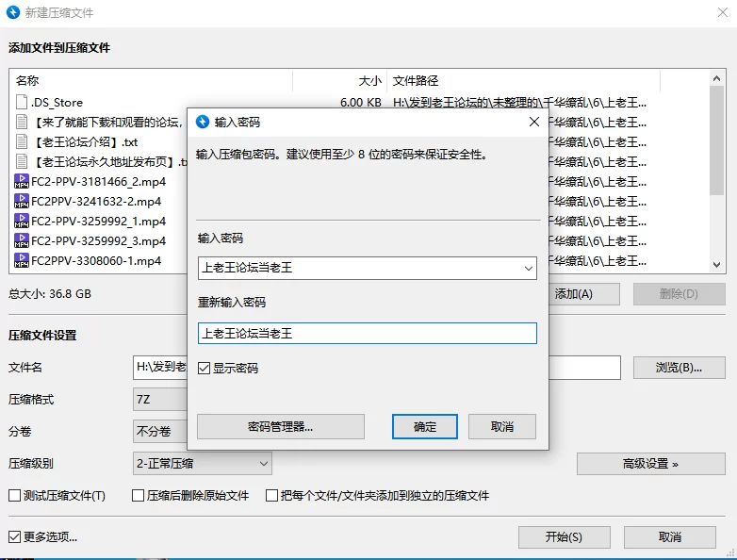
Task: Click 确定 in the password dialog
Action: click(425, 426)
